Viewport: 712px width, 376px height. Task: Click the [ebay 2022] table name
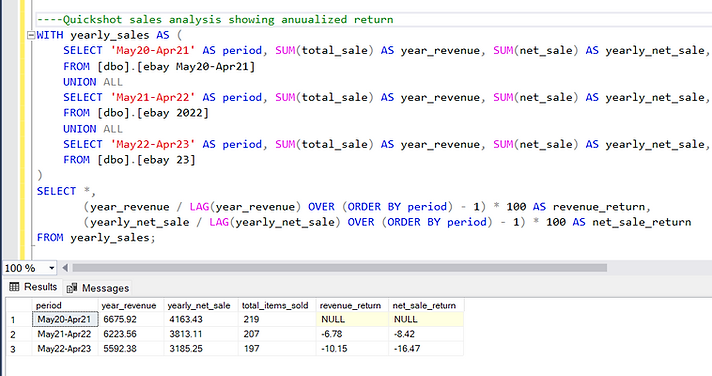[x=173, y=113]
